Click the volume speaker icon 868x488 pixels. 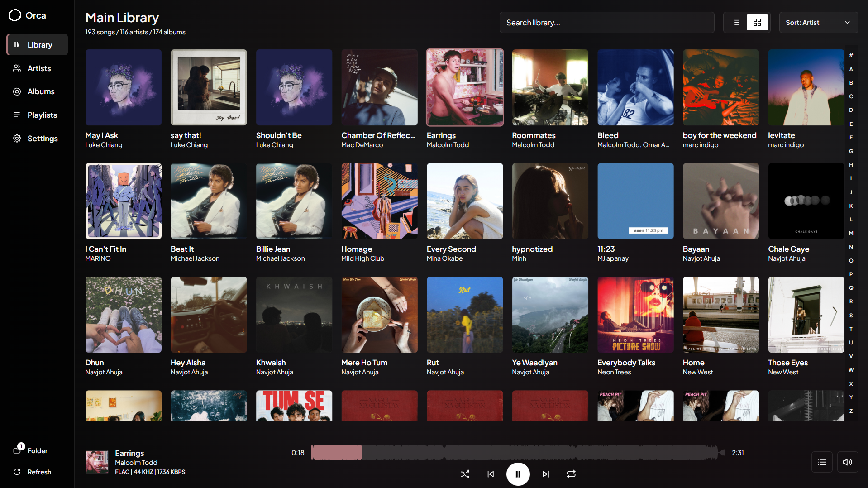847,462
